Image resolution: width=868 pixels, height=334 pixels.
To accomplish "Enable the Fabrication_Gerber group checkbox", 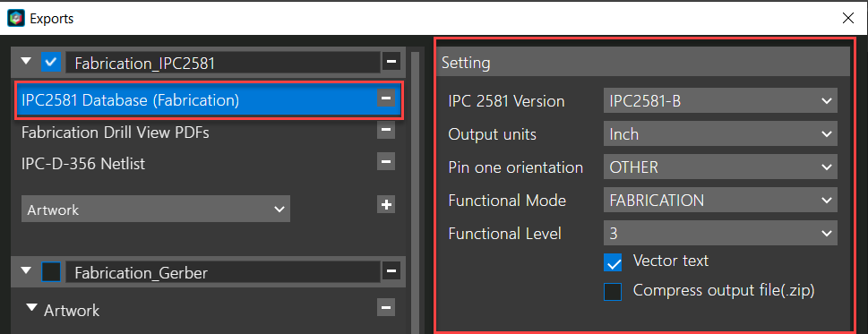I will click(x=51, y=271).
